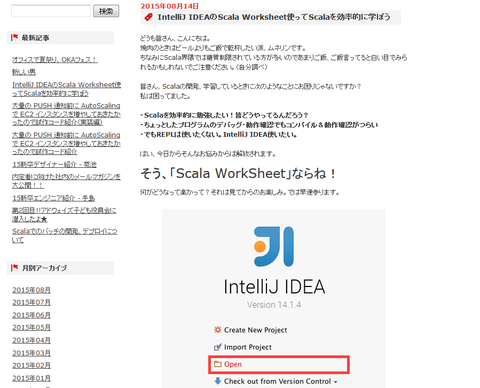Open the 内定者に向けた社内のメールマガジン post

[66, 181]
